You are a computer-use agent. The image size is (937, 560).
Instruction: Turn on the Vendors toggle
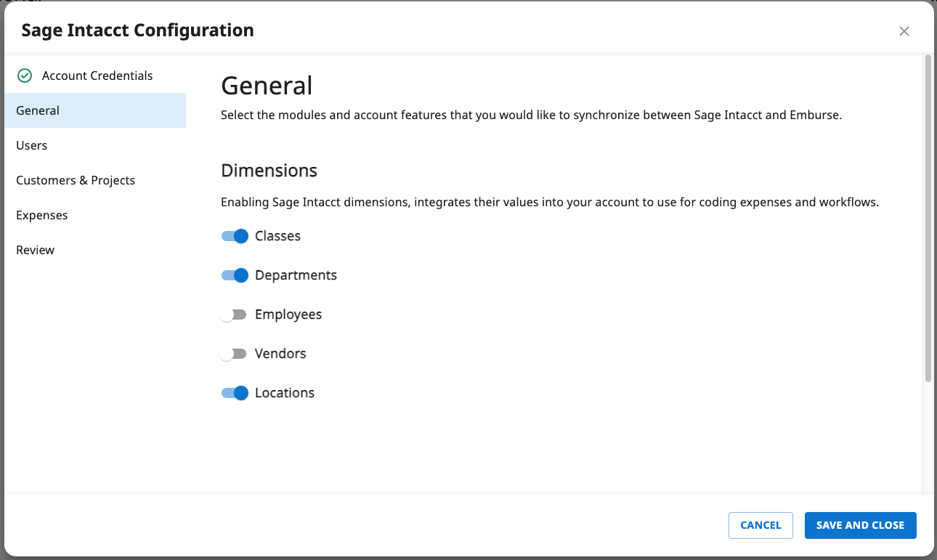click(234, 354)
